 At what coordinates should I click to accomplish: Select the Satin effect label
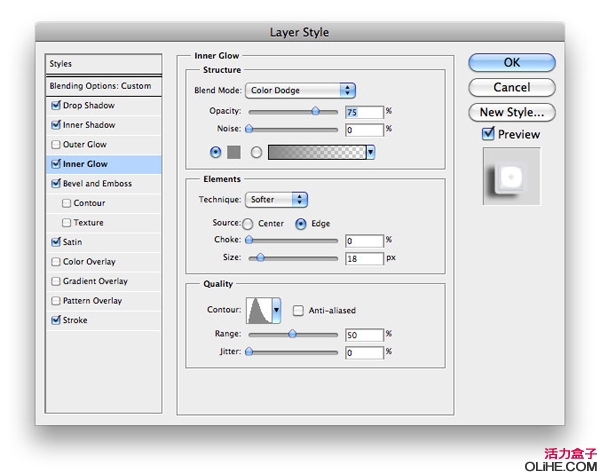click(72, 242)
